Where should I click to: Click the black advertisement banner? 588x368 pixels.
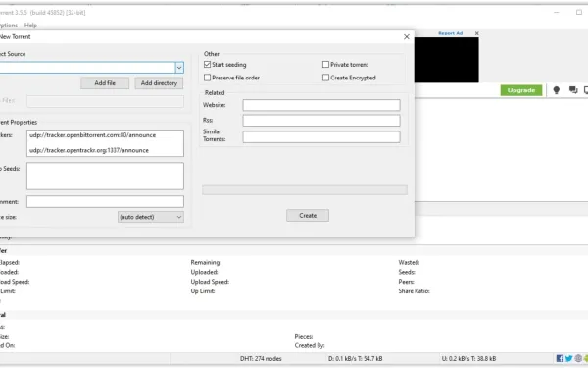click(x=447, y=60)
